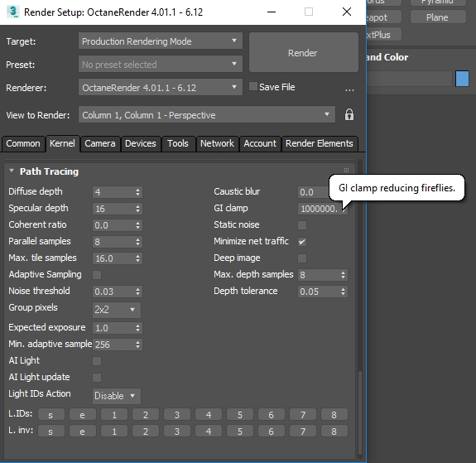The image size is (476, 463).
Task: Enable the Save File checkbox
Action: (252, 86)
